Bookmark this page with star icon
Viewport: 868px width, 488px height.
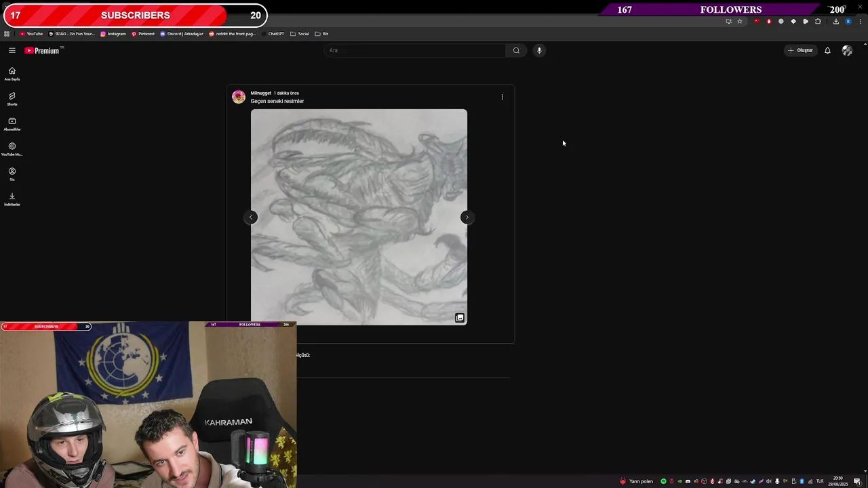[x=740, y=21]
